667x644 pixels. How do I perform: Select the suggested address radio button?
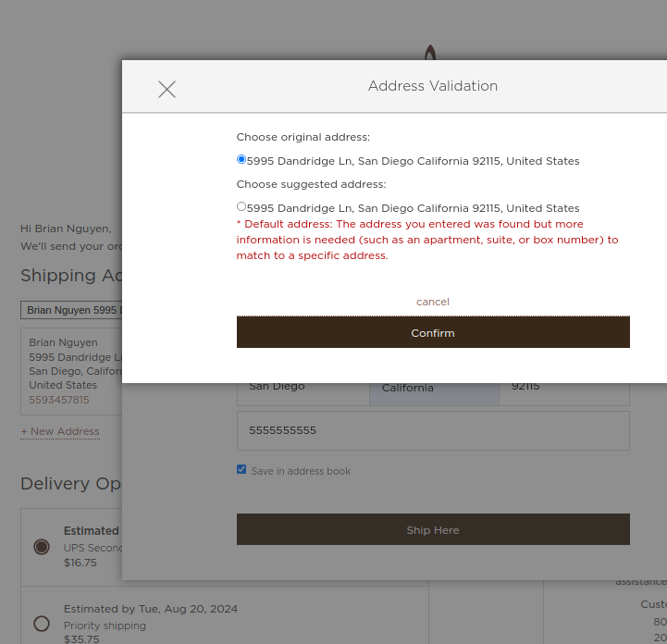[x=241, y=206]
